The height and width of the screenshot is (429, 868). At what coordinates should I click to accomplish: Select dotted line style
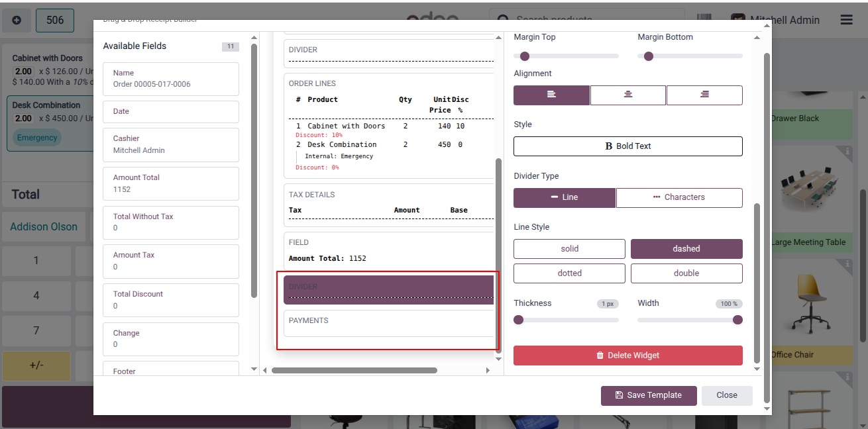point(569,273)
